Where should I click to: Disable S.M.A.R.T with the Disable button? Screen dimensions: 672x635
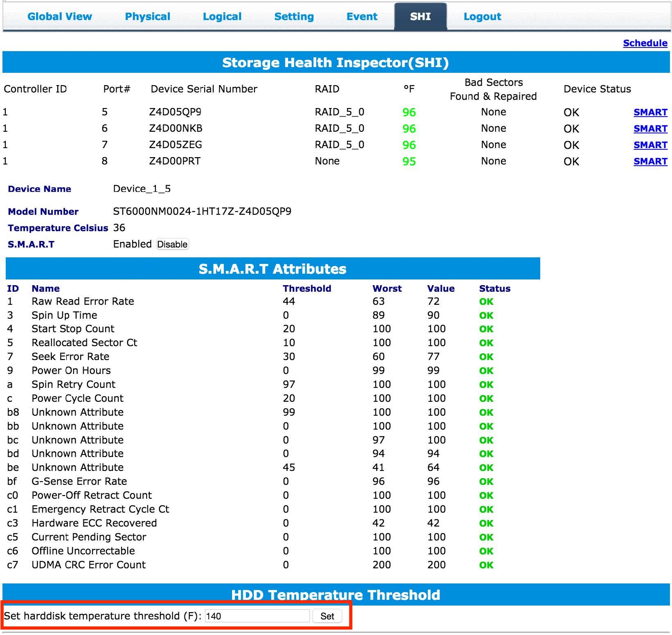tap(172, 244)
